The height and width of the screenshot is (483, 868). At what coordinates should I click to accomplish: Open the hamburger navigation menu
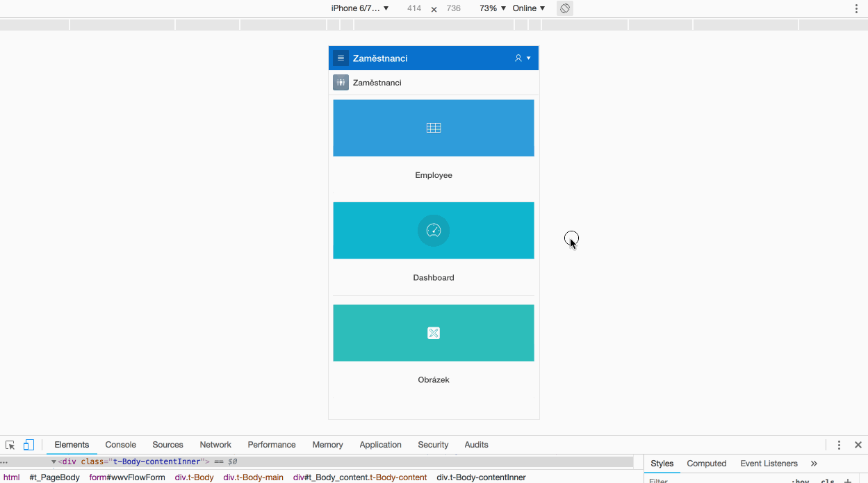pyautogui.click(x=341, y=58)
